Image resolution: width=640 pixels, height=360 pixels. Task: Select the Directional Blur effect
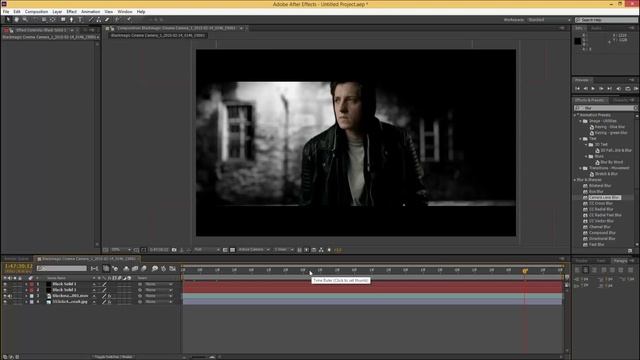coord(602,239)
